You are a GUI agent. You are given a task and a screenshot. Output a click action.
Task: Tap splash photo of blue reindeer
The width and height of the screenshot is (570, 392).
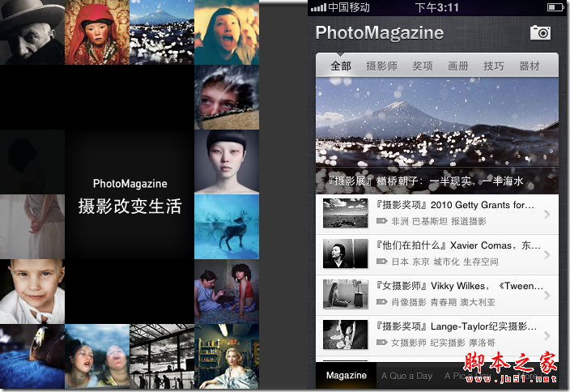(227, 227)
